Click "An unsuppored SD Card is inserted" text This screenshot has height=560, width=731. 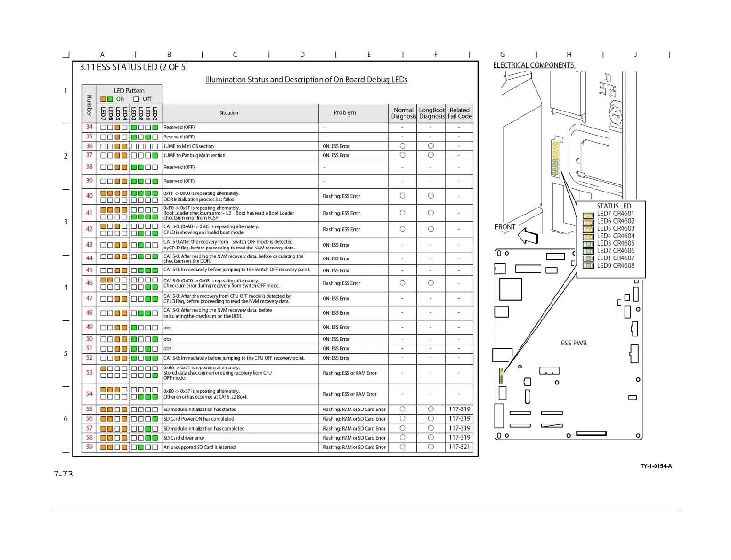(199, 447)
